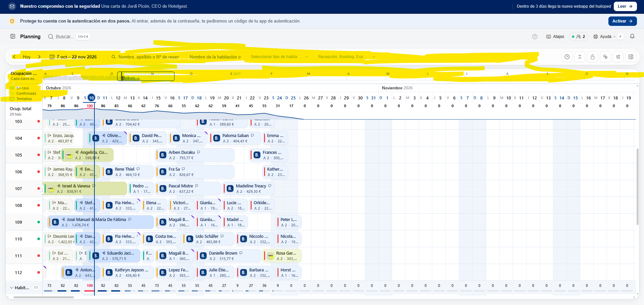The width and height of the screenshot is (644, 305).
Task: Open the Seleccionar tipo de habitación dropdown
Action: click(279, 57)
